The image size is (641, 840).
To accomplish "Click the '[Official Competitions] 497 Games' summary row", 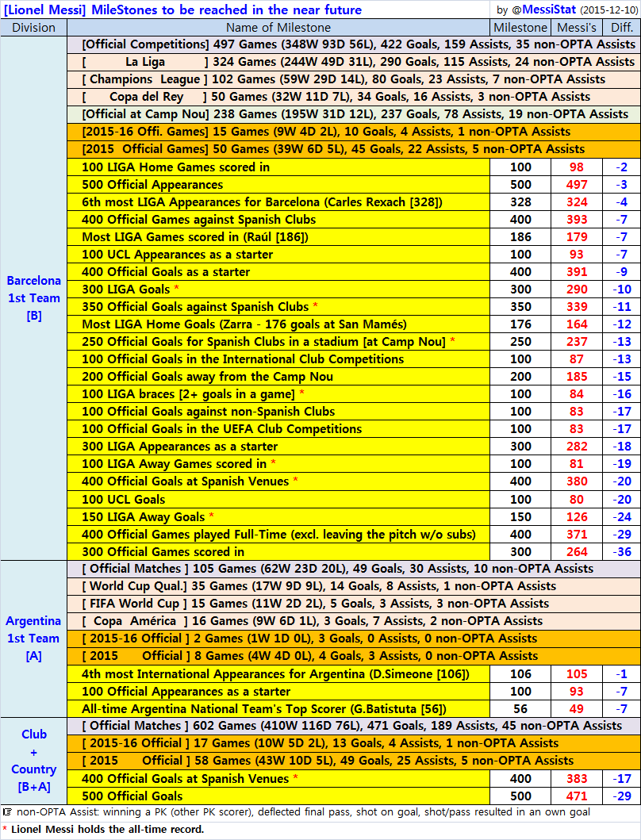I will 354,44.
